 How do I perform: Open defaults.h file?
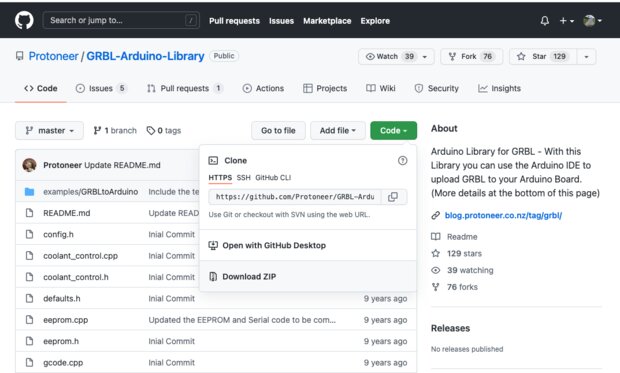[x=62, y=299]
